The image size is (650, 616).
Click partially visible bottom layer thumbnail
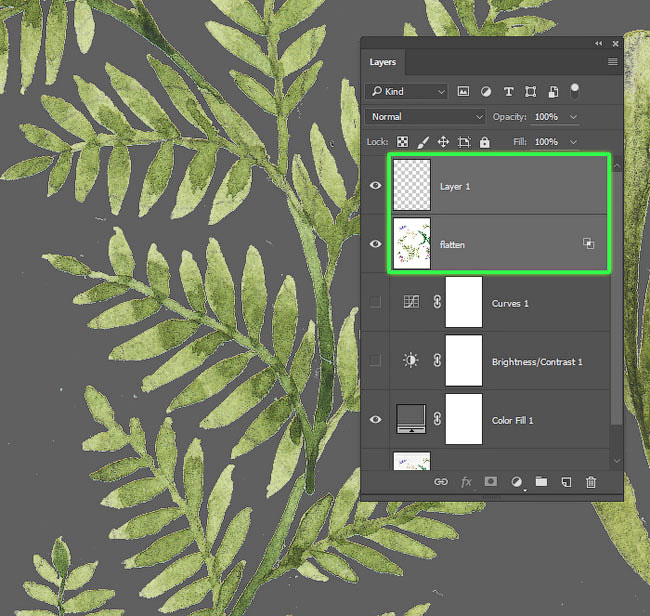click(412, 461)
